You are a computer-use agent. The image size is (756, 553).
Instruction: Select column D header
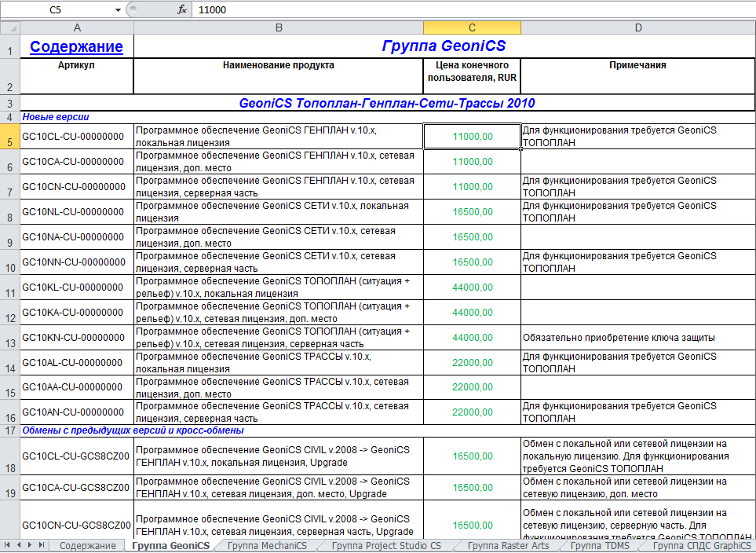[x=638, y=28]
